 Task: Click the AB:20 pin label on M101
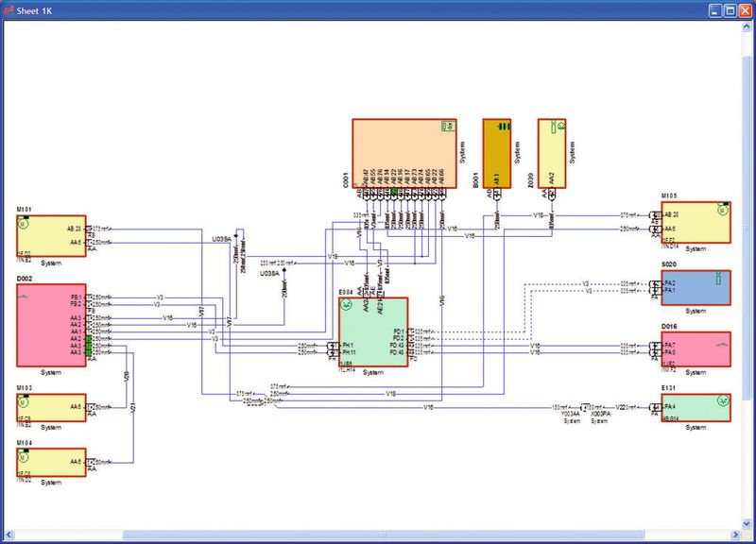(75, 229)
